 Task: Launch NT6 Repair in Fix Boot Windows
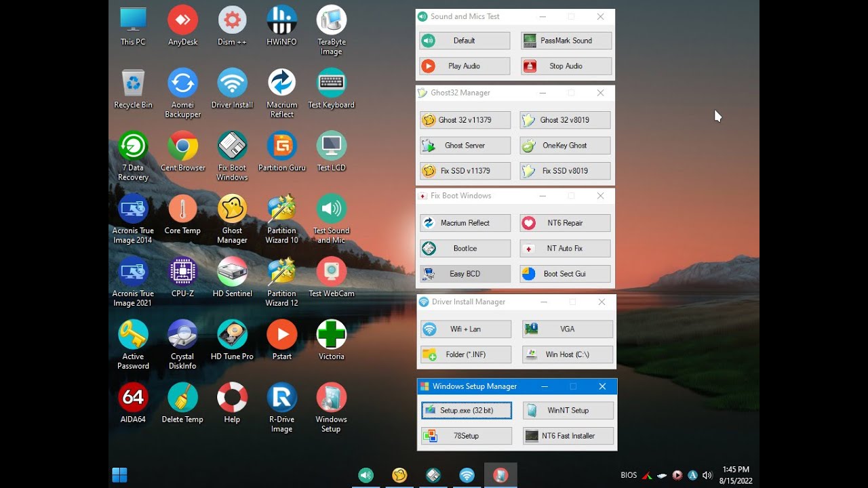pos(565,222)
